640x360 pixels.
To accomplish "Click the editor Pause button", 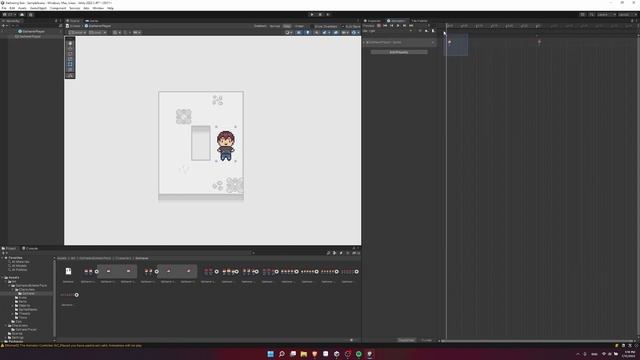I will click(x=320, y=14).
